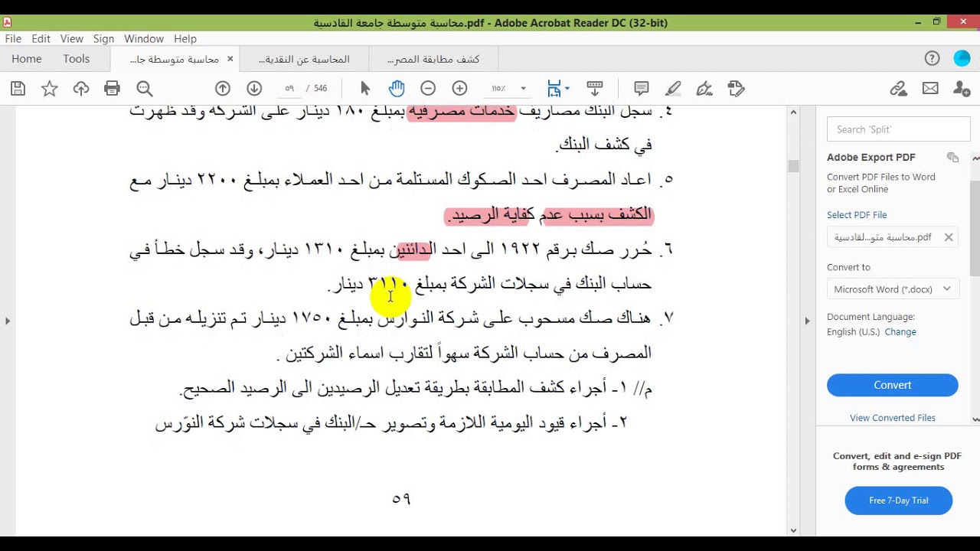
Task: Click the document scrollbar down arrow
Action: (x=793, y=530)
